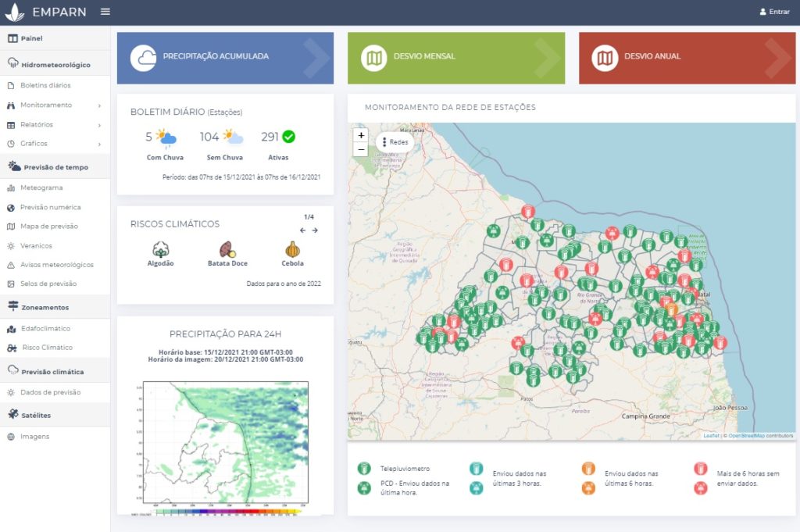Screen dimensions: 800x532
Task: Click the Previsão climática header
Action: coord(55,371)
